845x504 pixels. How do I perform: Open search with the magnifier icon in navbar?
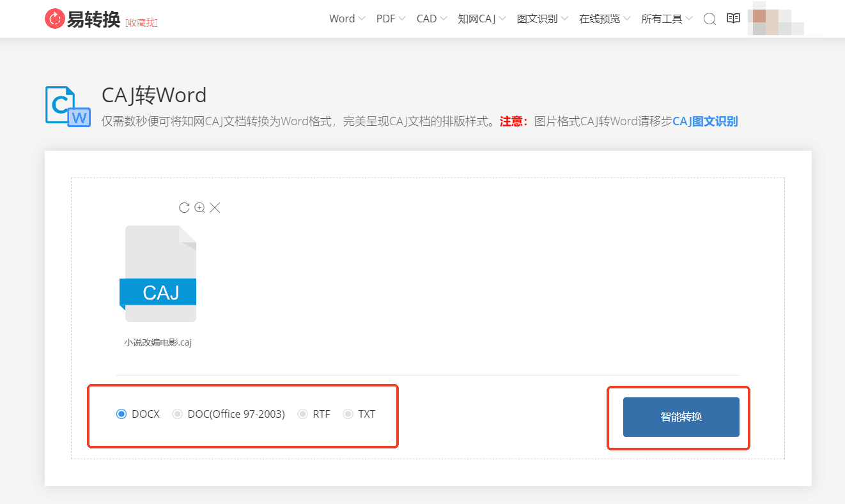pyautogui.click(x=709, y=19)
